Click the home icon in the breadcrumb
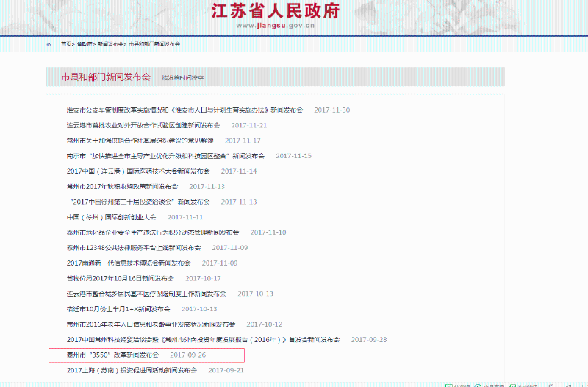The height and width of the screenshot is (387, 588). click(49, 44)
